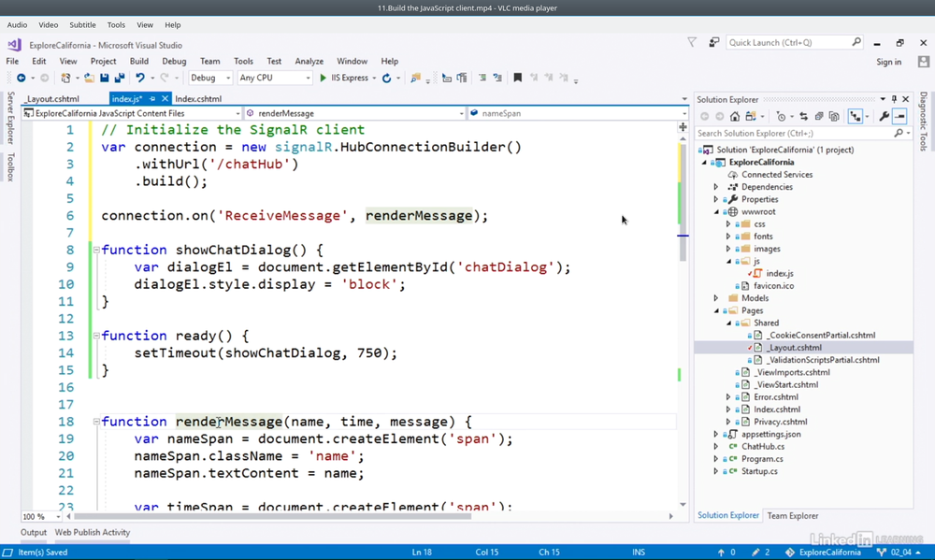Collapse the showChatDialog function fold

click(96, 250)
